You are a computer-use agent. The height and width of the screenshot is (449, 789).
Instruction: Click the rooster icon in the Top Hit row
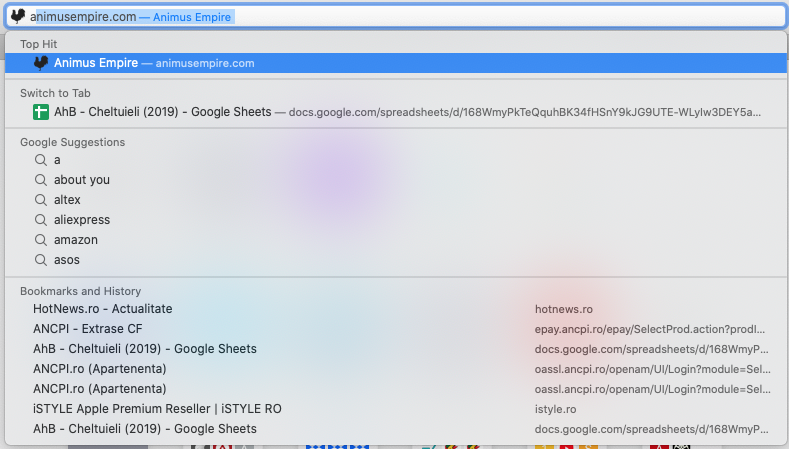click(x=41, y=63)
